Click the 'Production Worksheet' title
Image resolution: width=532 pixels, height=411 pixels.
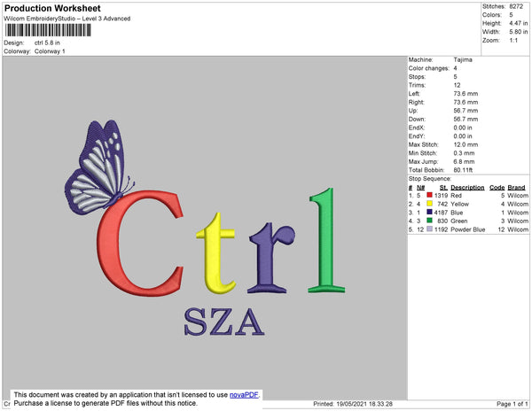(52, 8)
